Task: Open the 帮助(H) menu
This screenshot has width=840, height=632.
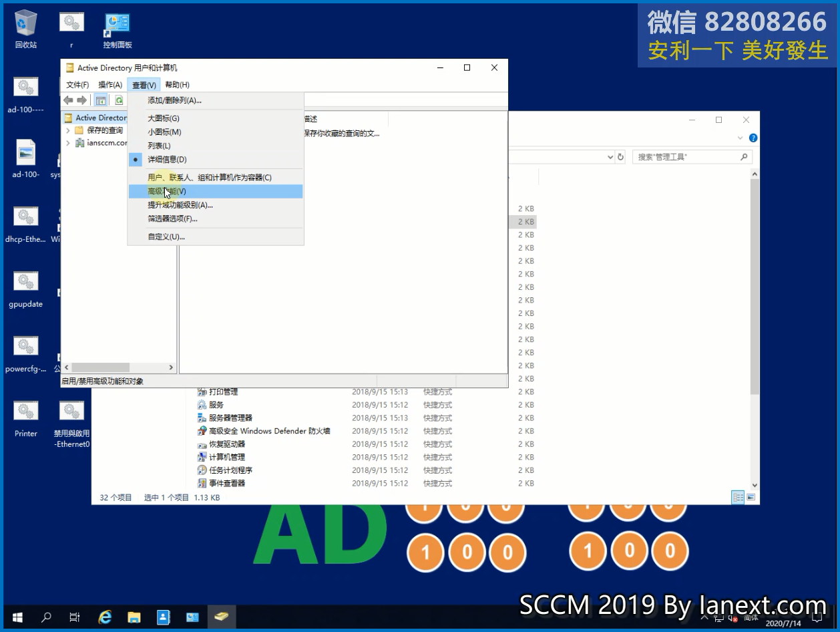Action: (177, 85)
